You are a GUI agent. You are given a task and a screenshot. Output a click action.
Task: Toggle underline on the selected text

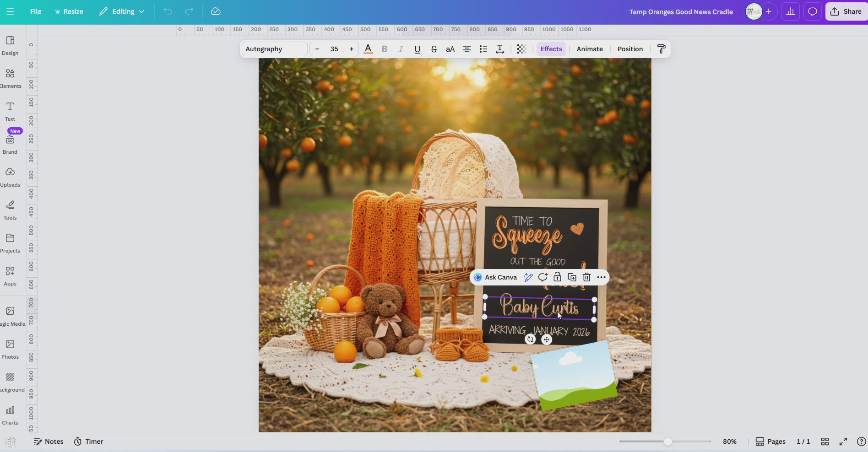click(417, 49)
